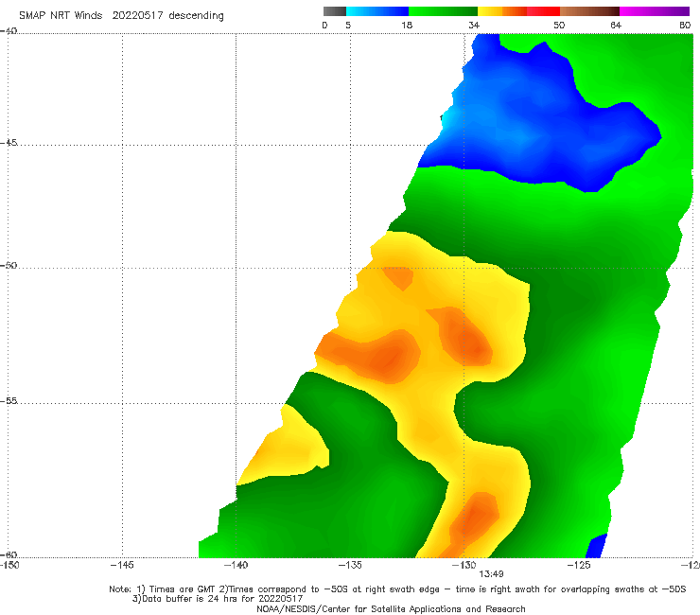Click the cyan-blue segment of the color scale
The width and height of the screenshot is (700, 615).
click(377, 11)
